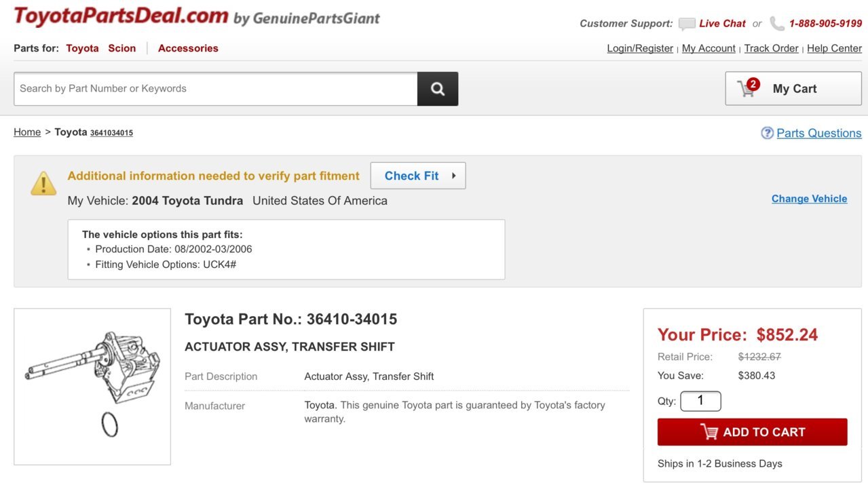Screen dimensions: 868x485
Task: Click the Change Vehicle link
Action: [x=810, y=199]
